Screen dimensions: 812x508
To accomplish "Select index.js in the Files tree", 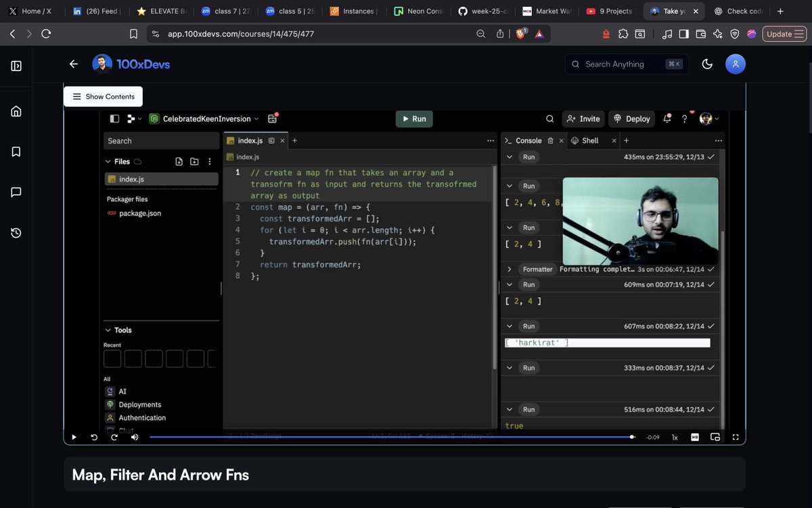I will 161,179.
